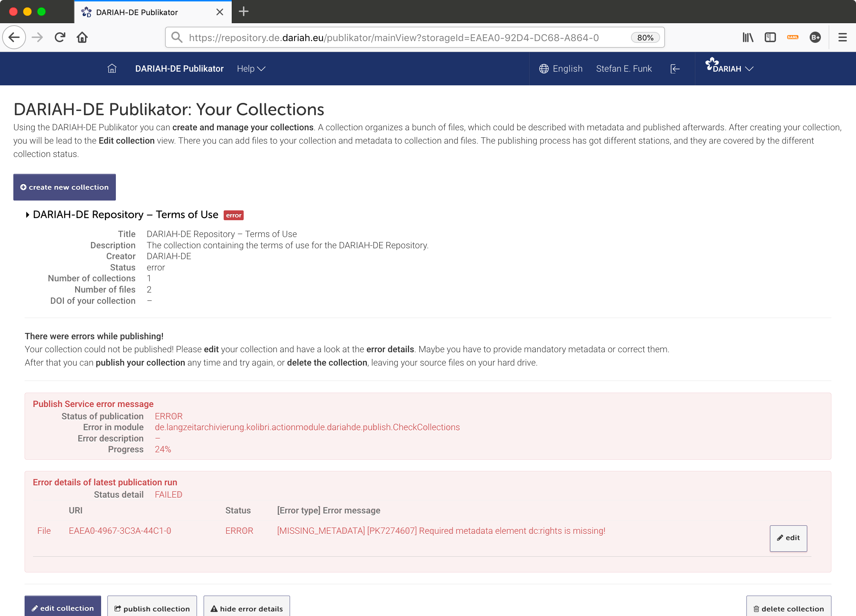Click the hide error details button
This screenshot has width=856, height=616.
[x=246, y=608]
